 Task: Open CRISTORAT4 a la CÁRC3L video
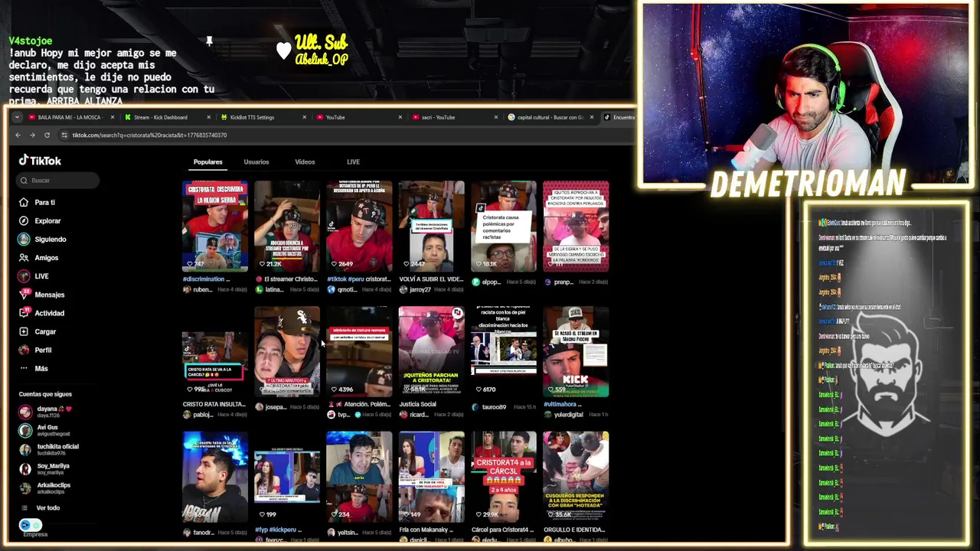503,478
